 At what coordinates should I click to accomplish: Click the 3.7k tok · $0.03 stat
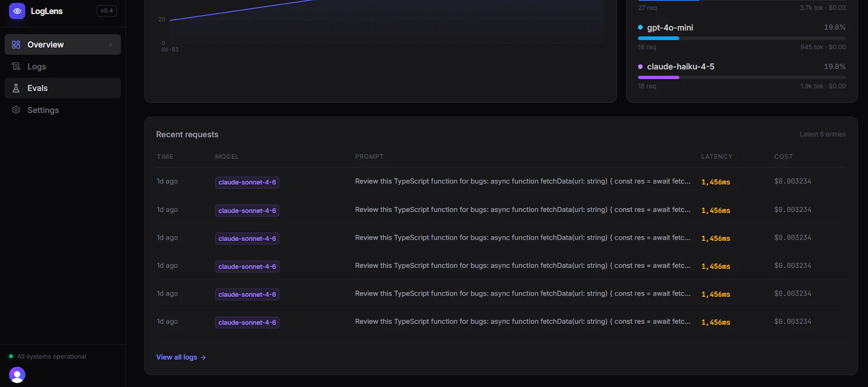click(822, 8)
